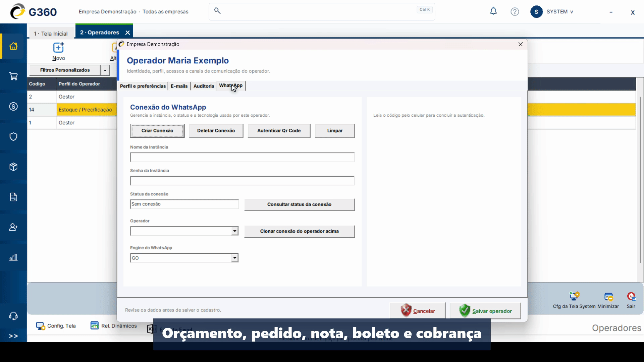Expand the Filtros Personalizados dropdown arrow
Viewport: 644px width, 362px height.
pyautogui.click(x=105, y=70)
